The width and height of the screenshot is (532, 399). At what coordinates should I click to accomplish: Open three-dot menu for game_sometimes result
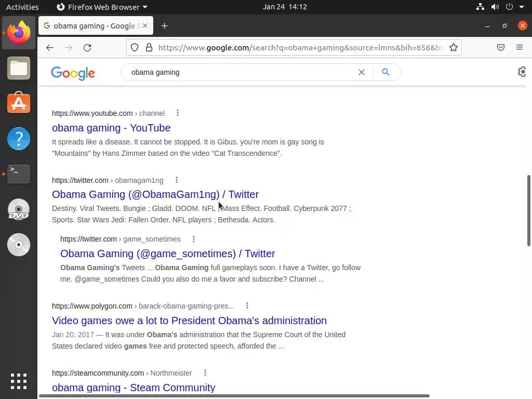(194, 239)
